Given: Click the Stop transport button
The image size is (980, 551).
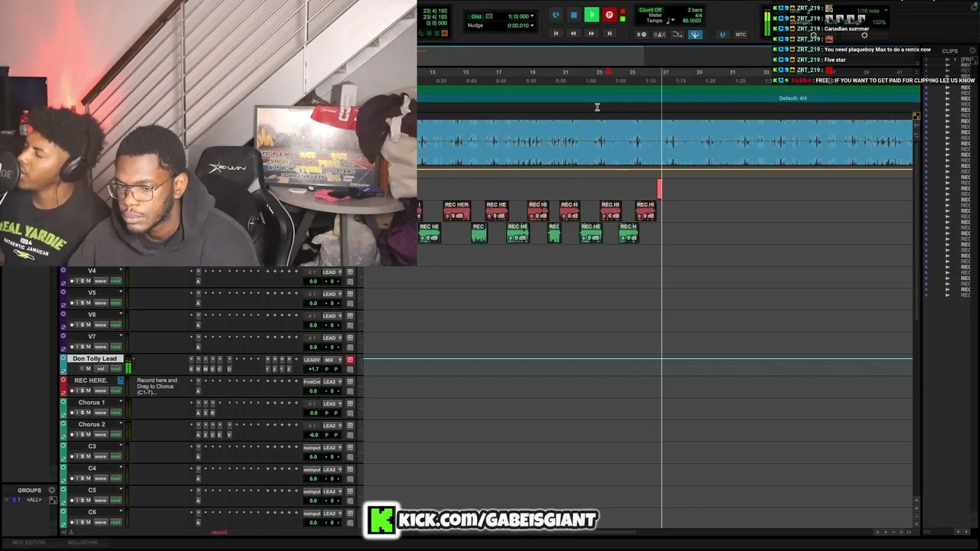Looking at the screenshot, I should tap(573, 15).
